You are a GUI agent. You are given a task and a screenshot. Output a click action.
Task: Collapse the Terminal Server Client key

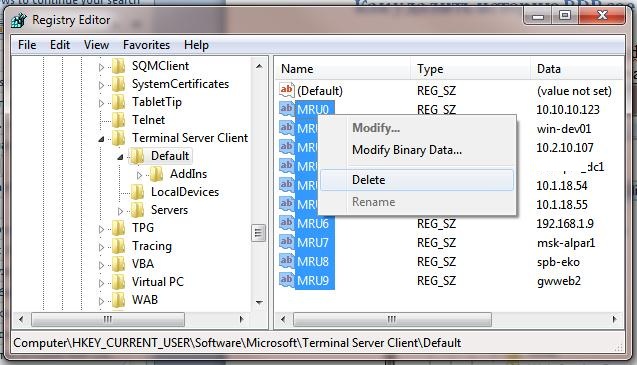tap(102, 139)
